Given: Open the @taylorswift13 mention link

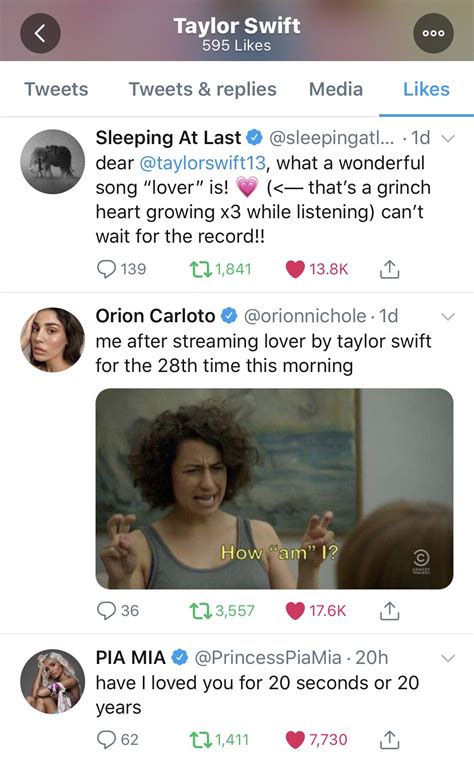Looking at the screenshot, I should (x=203, y=163).
